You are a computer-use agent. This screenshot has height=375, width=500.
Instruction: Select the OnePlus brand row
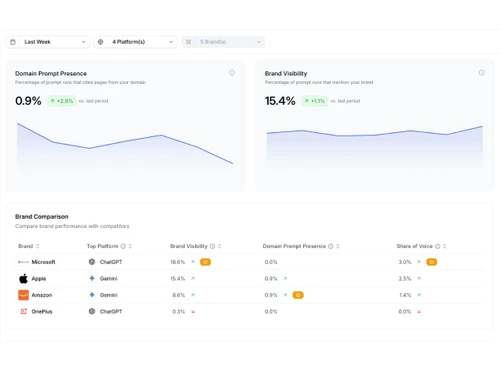[250, 312]
